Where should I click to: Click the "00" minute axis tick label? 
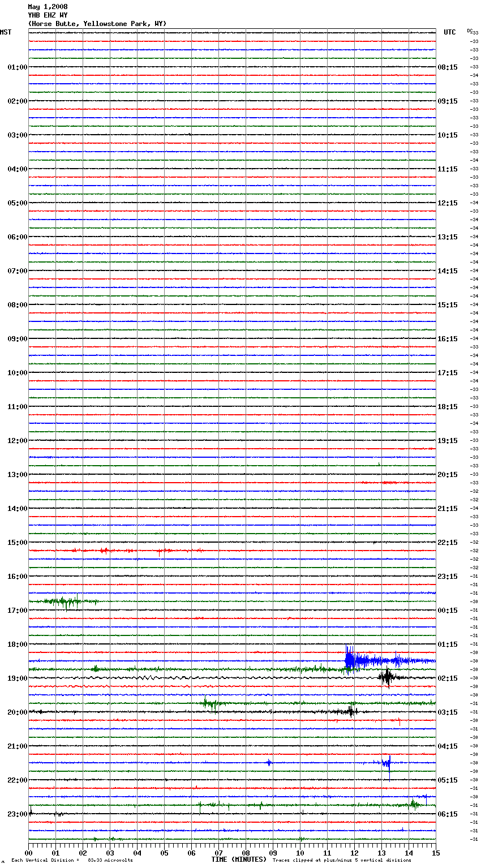pyautogui.click(x=28, y=853)
